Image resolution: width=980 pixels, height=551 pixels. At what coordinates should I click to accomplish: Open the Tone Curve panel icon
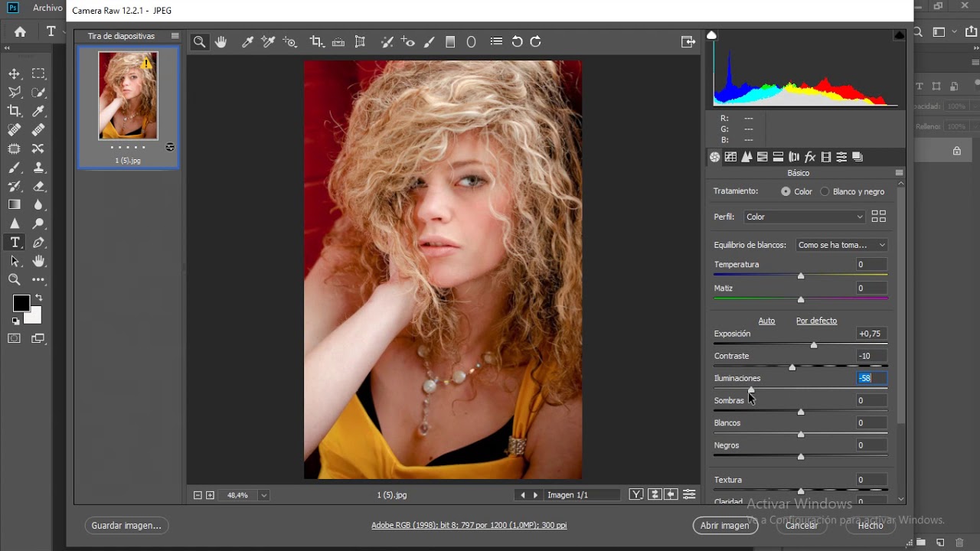(x=730, y=157)
